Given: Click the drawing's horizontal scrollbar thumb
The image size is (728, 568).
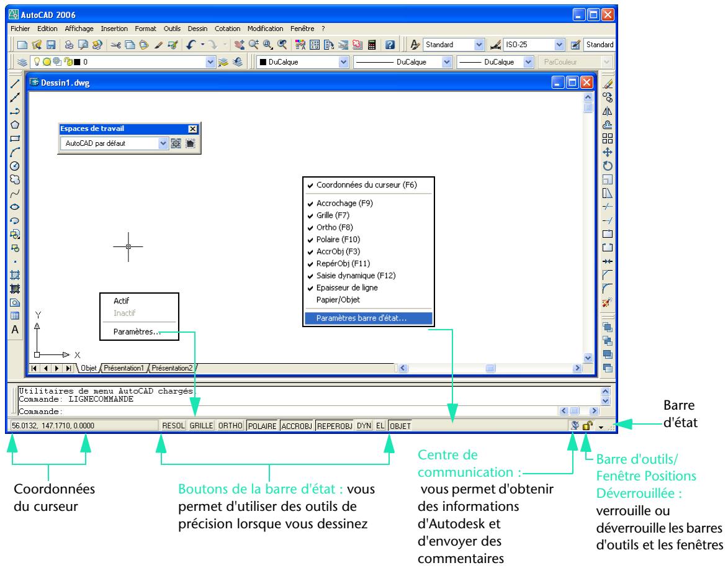Looking at the screenshot, I should [x=490, y=368].
